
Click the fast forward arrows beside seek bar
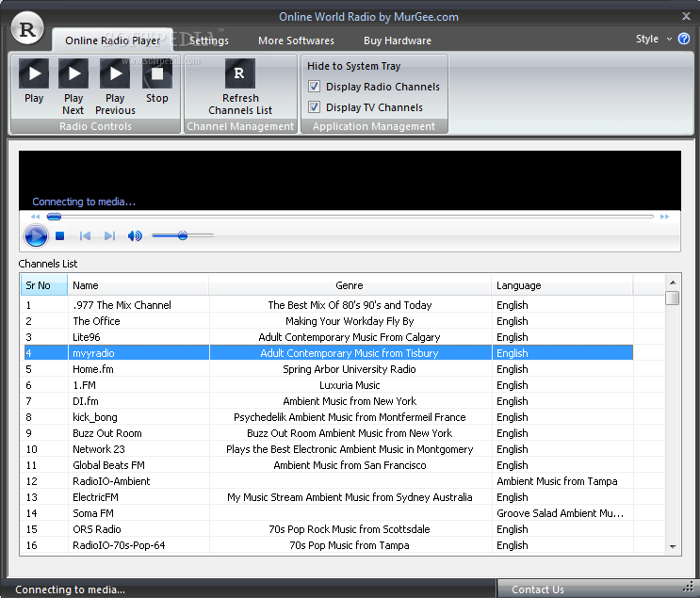665,217
